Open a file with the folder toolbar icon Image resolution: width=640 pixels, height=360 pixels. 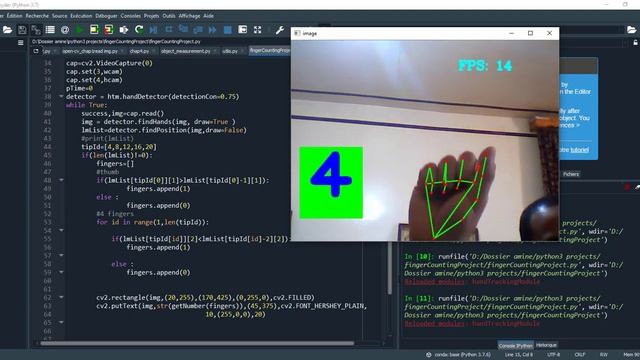pos(7,29)
